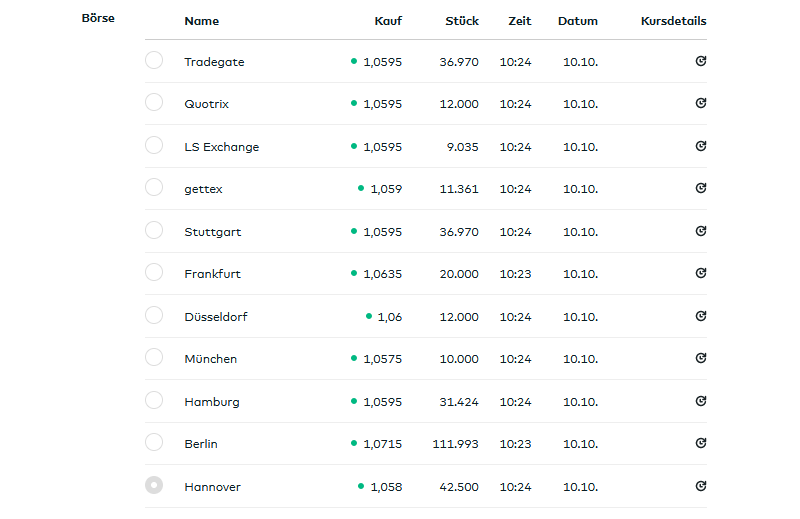Click LS Exchange refresh icon
The image size is (800, 519).
click(x=701, y=146)
